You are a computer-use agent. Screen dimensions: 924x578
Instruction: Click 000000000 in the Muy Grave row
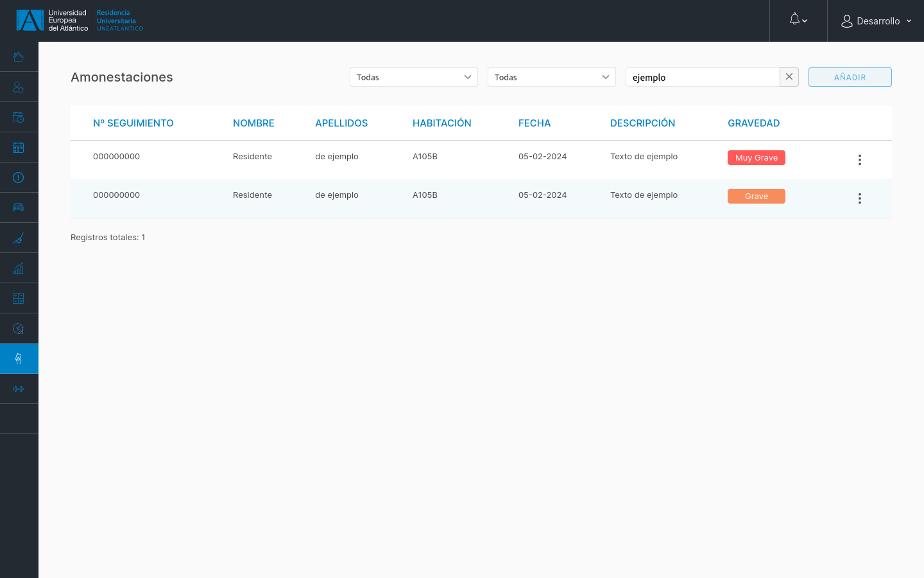tap(116, 157)
